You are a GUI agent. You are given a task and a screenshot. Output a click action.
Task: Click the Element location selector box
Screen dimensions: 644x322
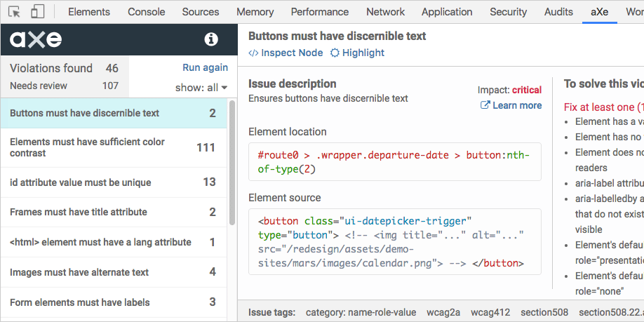(395, 162)
